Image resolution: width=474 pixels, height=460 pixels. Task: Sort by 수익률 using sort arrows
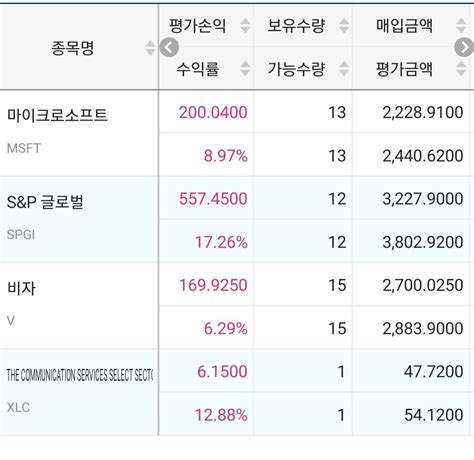[x=245, y=69]
